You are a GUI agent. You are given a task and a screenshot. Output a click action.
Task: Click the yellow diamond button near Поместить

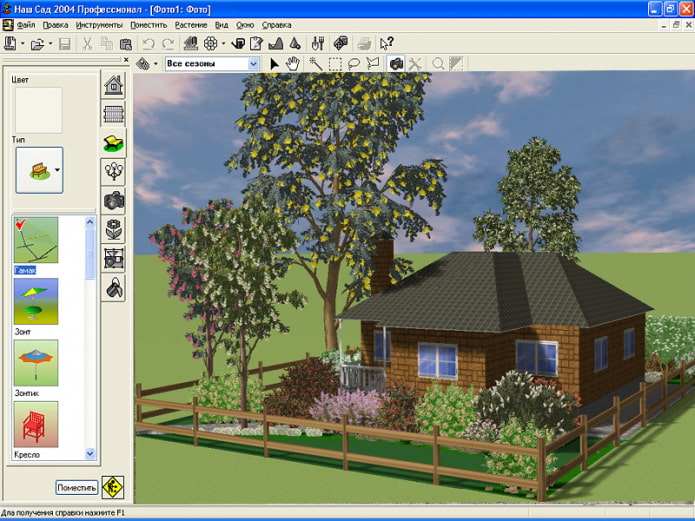pos(113,487)
